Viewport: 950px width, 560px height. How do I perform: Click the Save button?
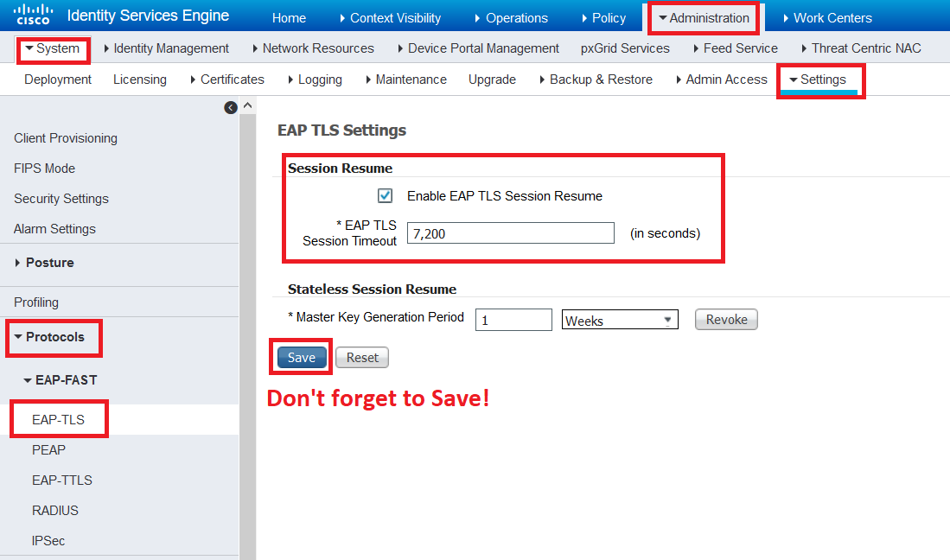[300, 357]
